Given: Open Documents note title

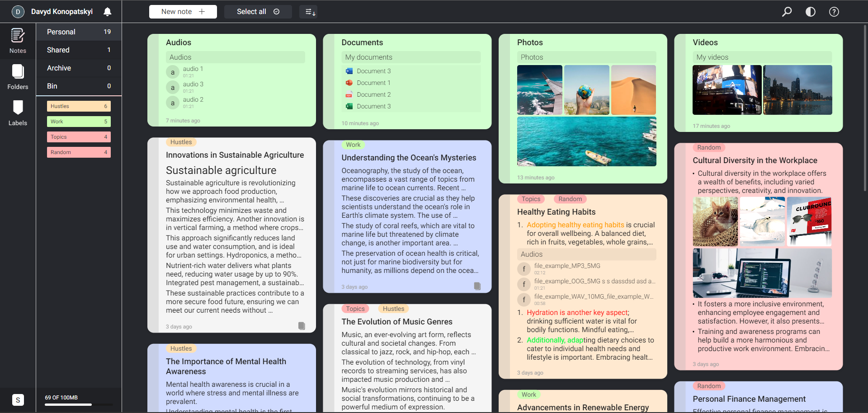Looking at the screenshot, I should (x=362, y=42).
